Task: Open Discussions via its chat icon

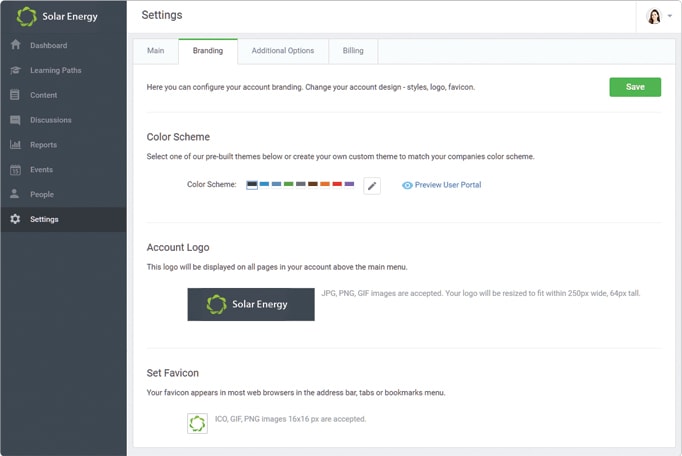Action: [15, 120]
